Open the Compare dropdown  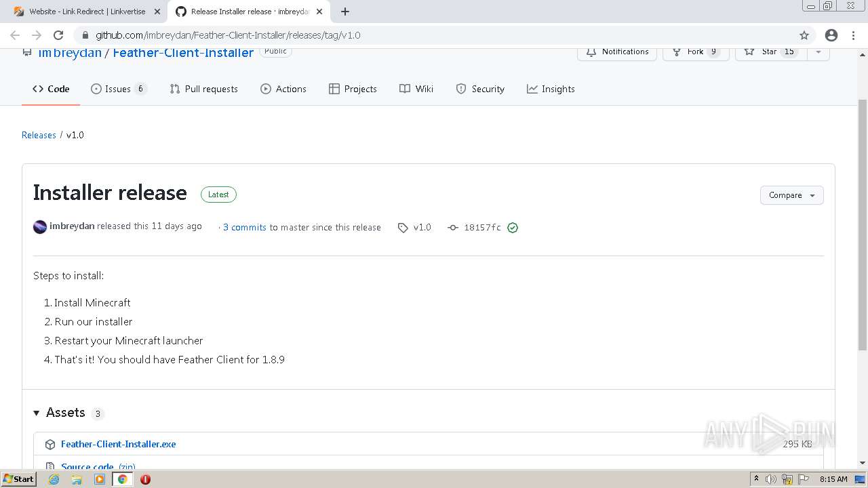[792, 195]
